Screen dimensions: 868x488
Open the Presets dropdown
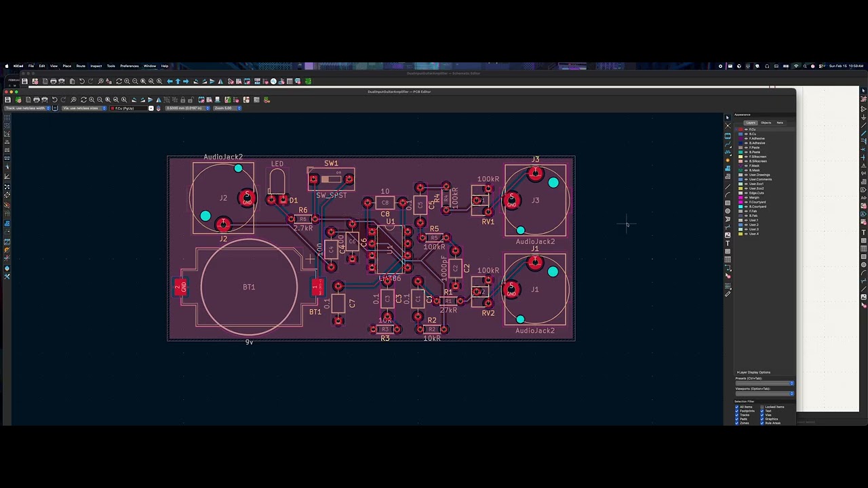(765, 383)
